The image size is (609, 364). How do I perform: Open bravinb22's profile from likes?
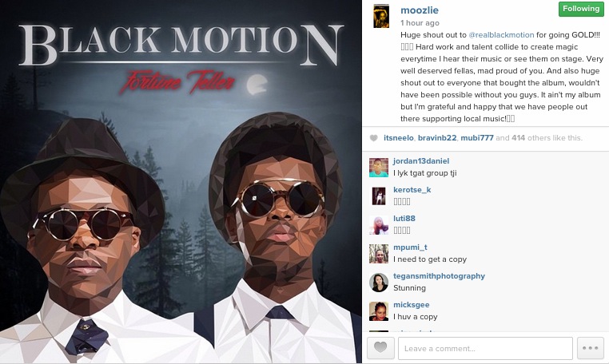pyautogui.click(x=437, y=138)
